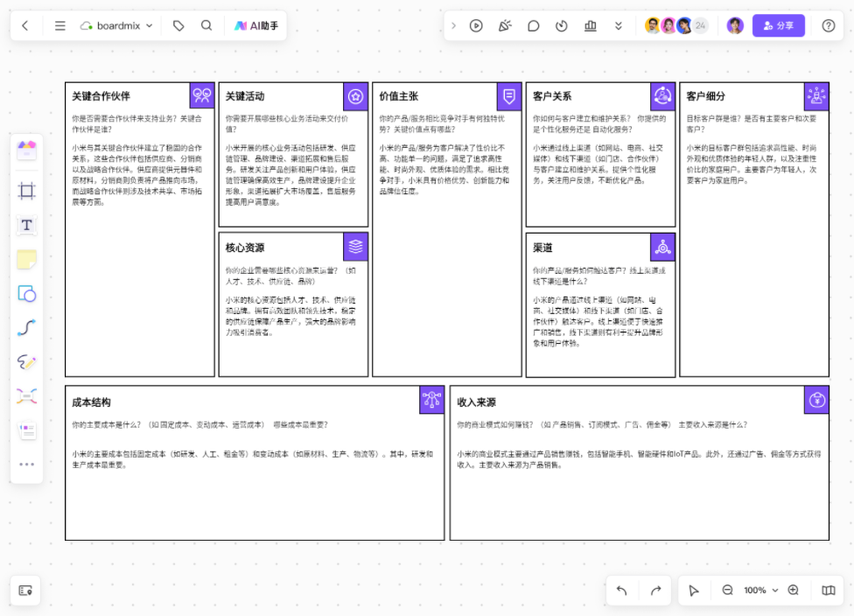Open the hamburger main menu
The image size is (854, 616).
pyautogui.click(x=59, y=25)
